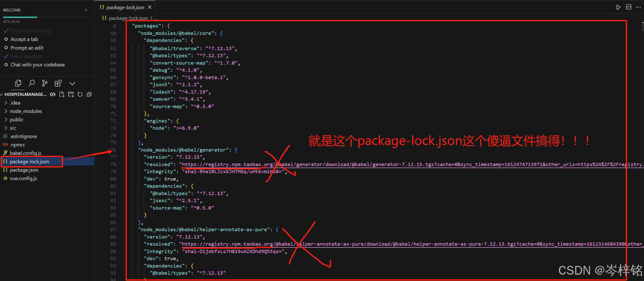
Task: Collapse all folders in explorer
Action: (89, 94)
